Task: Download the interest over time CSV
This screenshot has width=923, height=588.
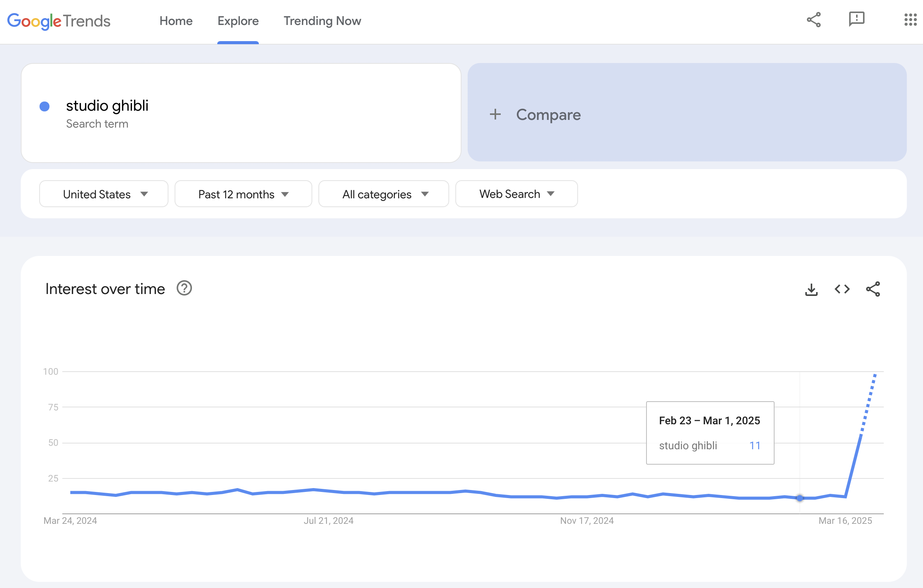Action: coord(811,289)
